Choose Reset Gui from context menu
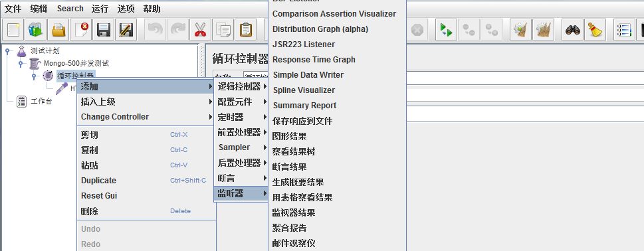This screenshot has width=644, height=251. 146,196
